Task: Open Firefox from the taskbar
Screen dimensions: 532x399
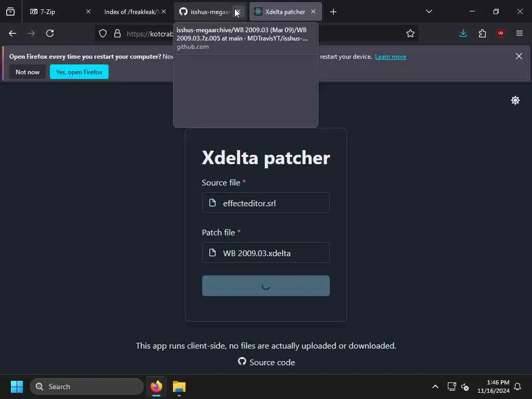Action: [x=156, y=387]
